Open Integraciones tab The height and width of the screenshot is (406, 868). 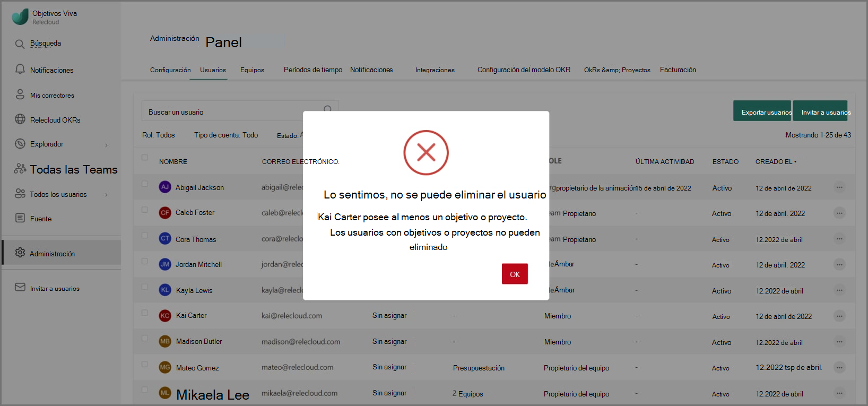coord(435,70)
